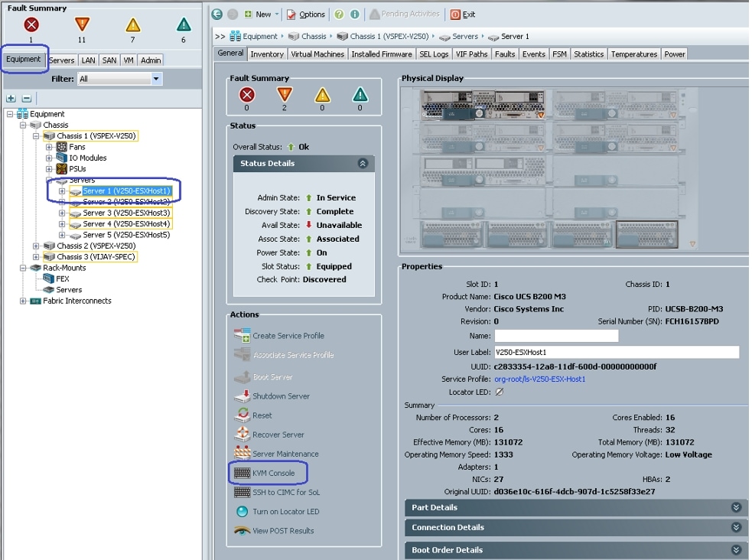752x560 pixels.
Task: Open the Filter dropdown
Action: coord(157,79)
